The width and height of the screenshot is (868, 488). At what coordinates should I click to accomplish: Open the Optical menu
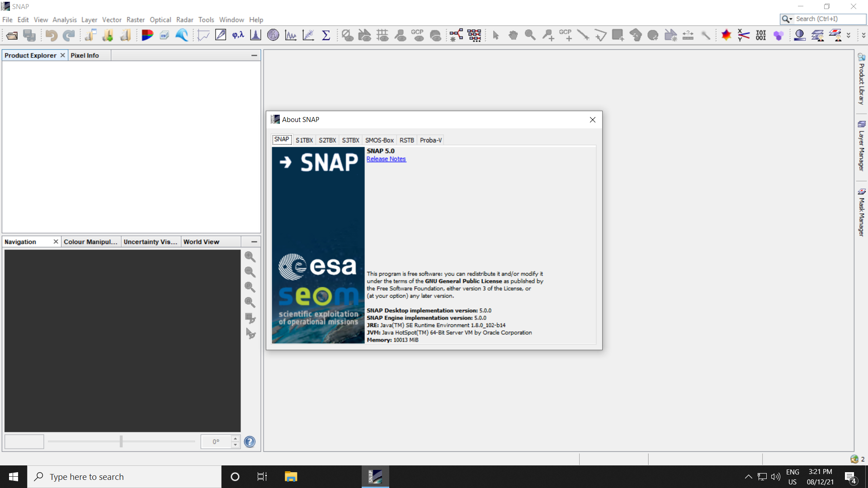(x=160, y=19)
